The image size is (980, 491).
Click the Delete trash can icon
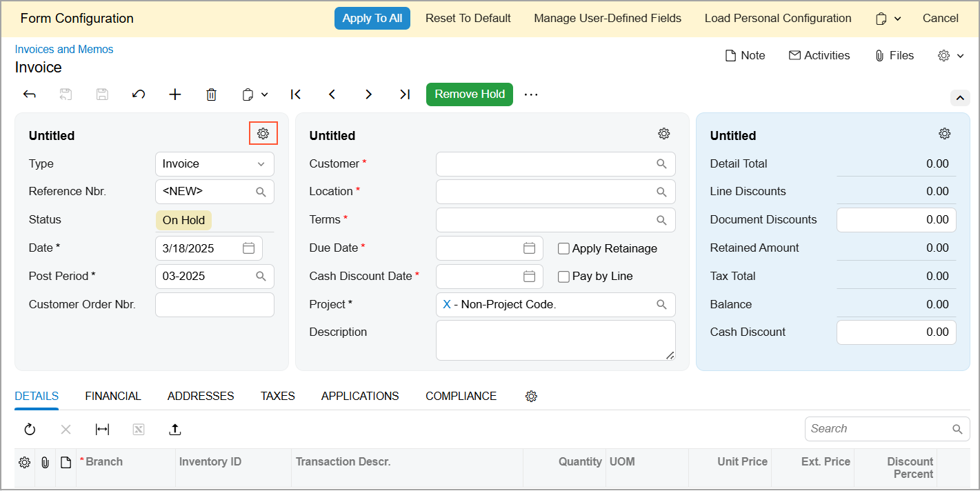[x=212, y=94]
